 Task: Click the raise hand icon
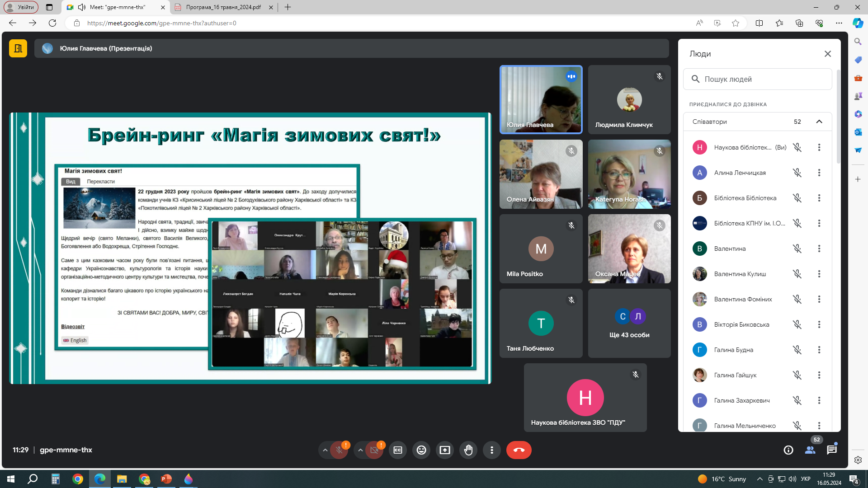pos(468,450)
